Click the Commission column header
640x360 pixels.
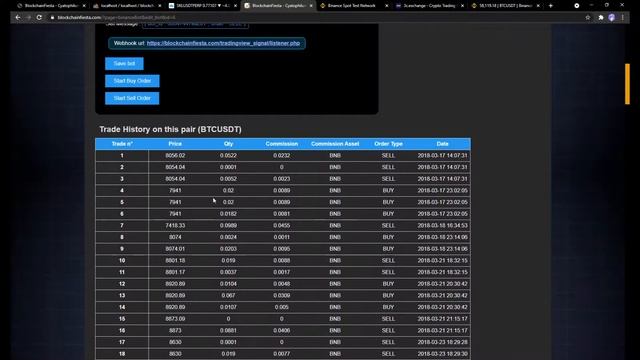pyautogui.click(x=282, y=144)
